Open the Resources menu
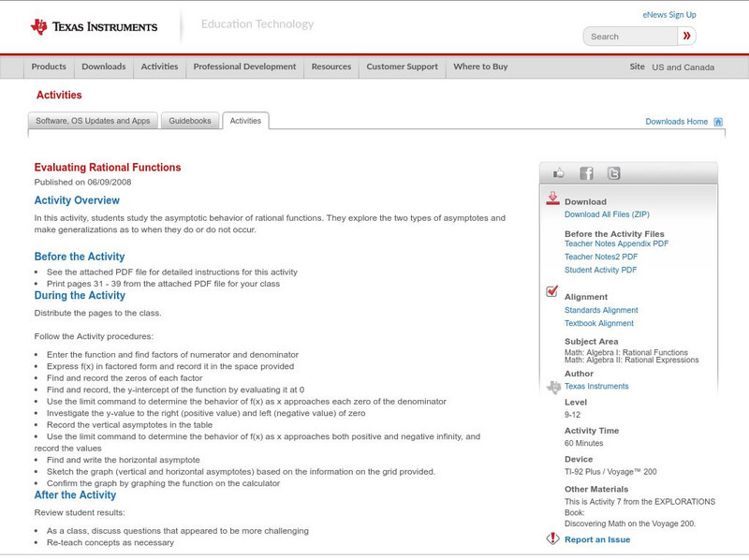Viewport: 749px width, 560px height. [x=331, y=66]
